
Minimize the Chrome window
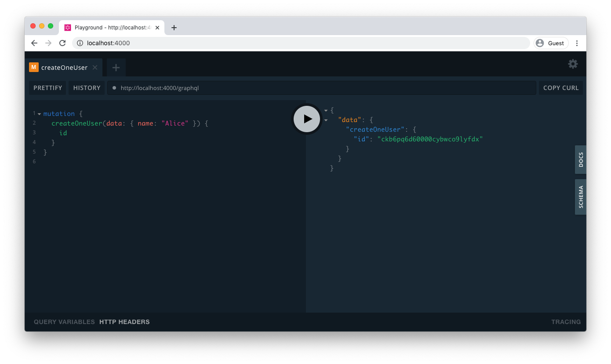coord(42,26)
